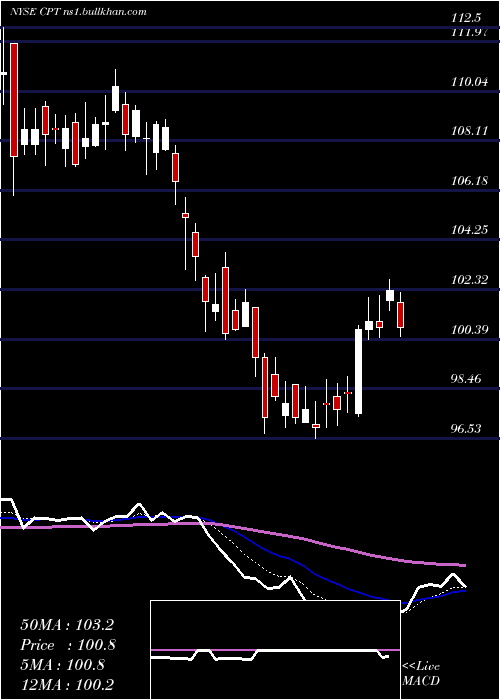Click the 50MA : 103.2 readout
The height and width of the screenshot is (700, 500).
67,624
